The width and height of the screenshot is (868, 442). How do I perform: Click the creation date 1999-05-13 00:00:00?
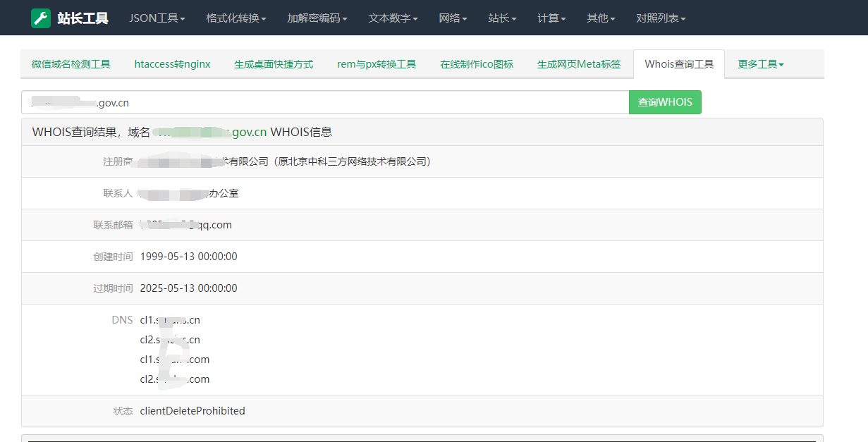point(189,257)
